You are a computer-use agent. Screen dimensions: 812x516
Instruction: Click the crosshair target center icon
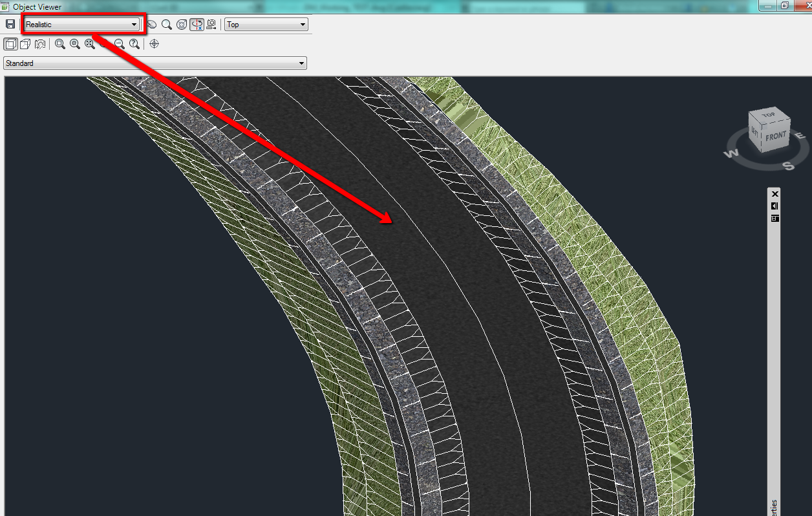(x=155, y=44)
